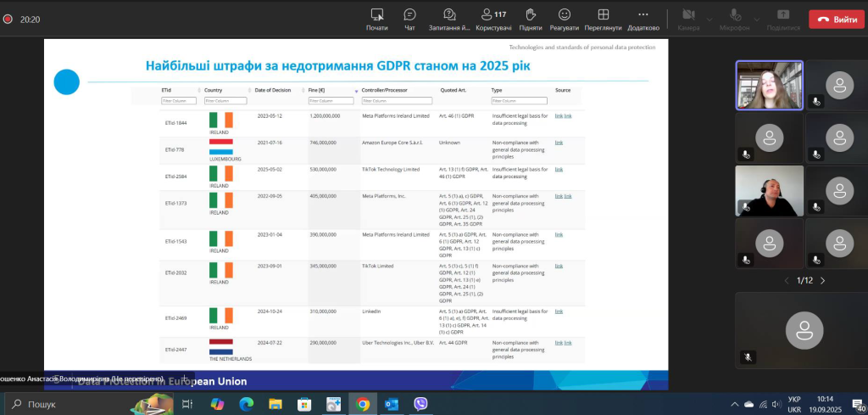Select the large avatar tile at bottom right
868x415 pixels.
[x=804, y=330]
